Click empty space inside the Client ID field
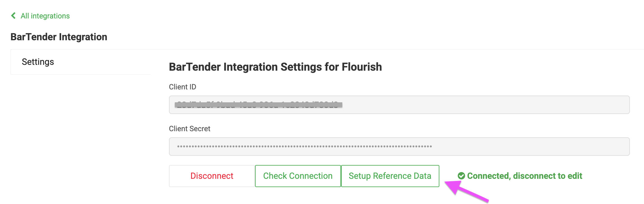Image resolution: width=644 pixels, height=204 pixels. [485, 105]
